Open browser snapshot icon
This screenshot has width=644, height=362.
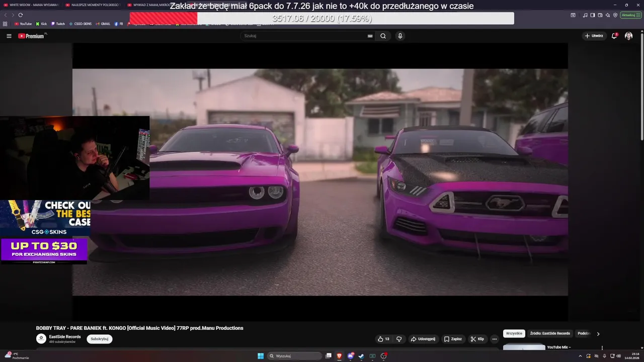(573, 15)
